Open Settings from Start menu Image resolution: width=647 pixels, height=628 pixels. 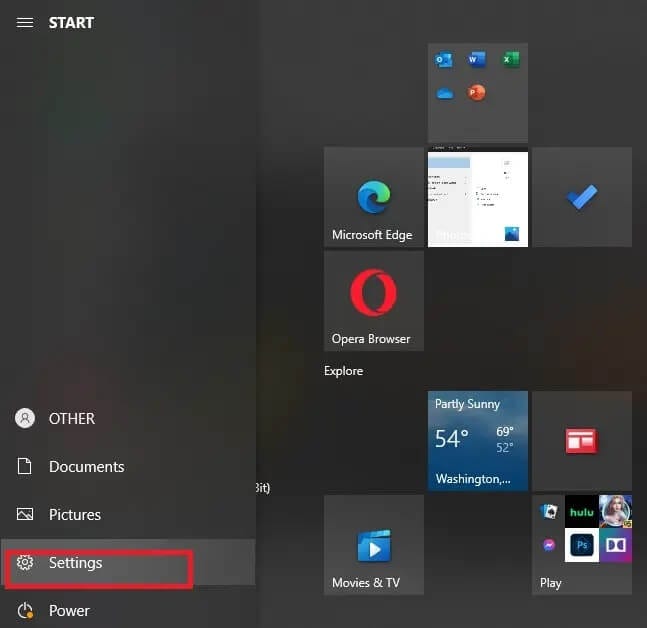coord(128,562)
